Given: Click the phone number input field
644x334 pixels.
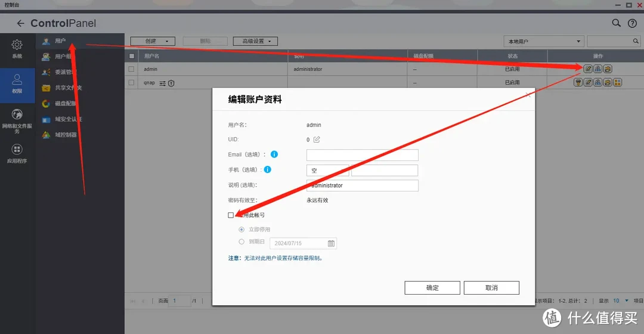Looking at the screenshot, I should (385, 171).
